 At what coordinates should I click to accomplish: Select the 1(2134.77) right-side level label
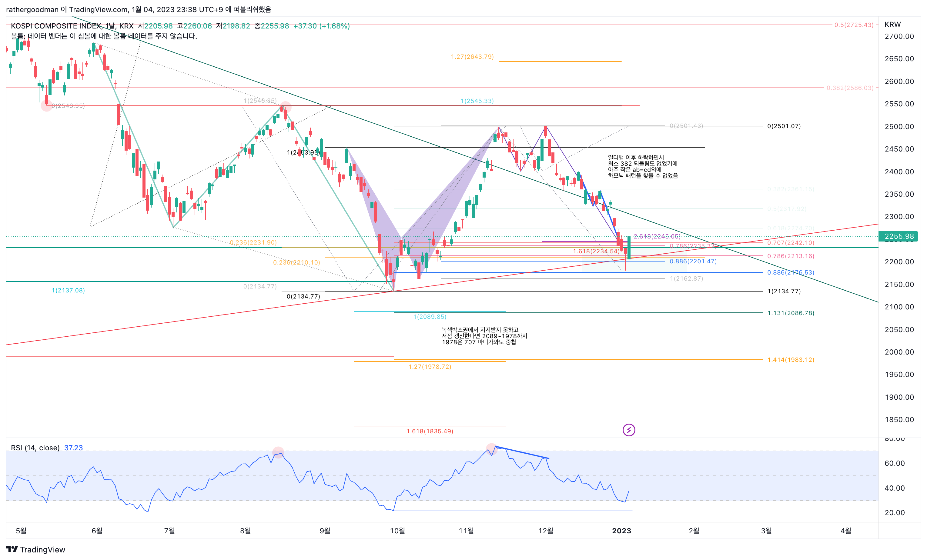[x=784, y=291]
